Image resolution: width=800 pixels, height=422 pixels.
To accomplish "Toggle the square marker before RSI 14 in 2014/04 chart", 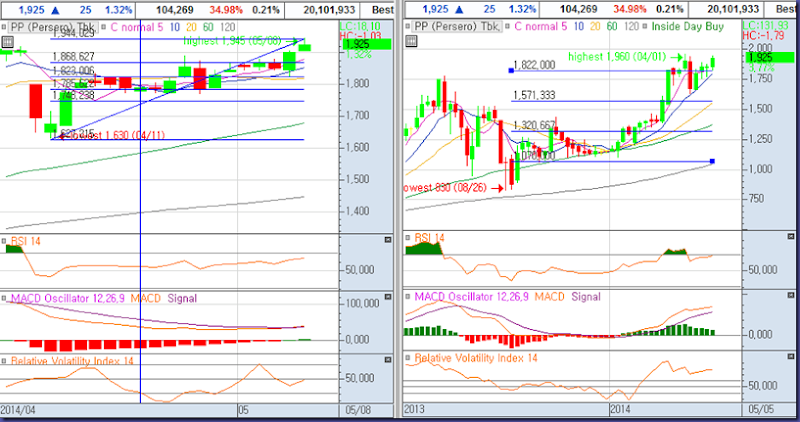I will (x=4, y=240).
